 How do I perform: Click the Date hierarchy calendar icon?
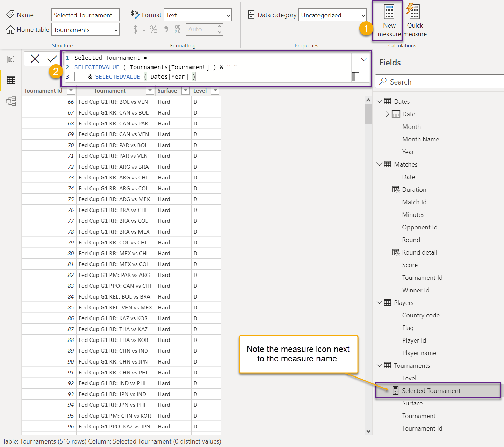[396, 114]
